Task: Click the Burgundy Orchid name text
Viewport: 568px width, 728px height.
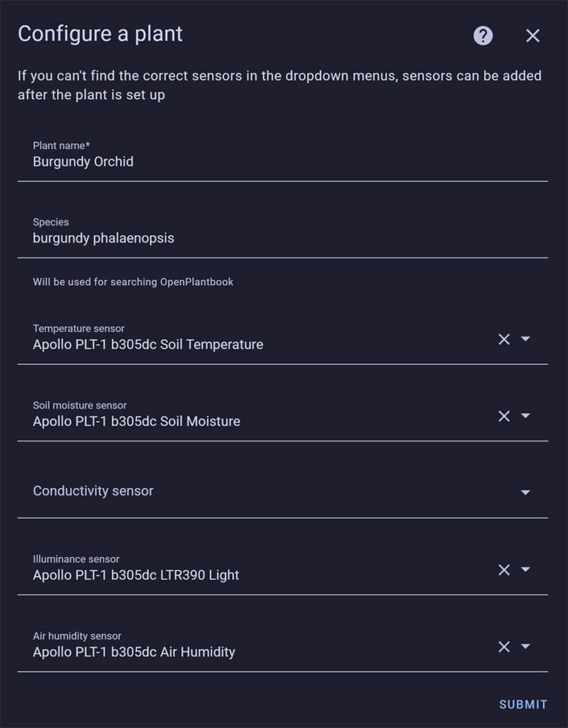Action: click(82, 161)
